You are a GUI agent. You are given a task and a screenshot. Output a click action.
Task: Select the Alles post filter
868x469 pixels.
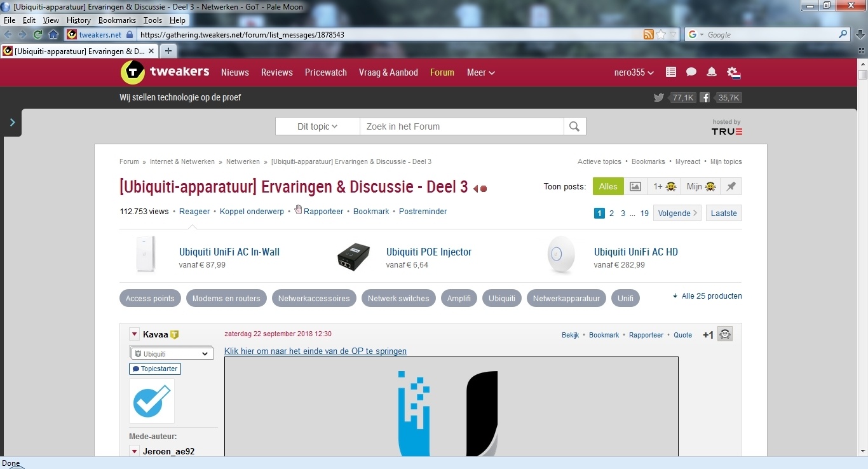608,186
